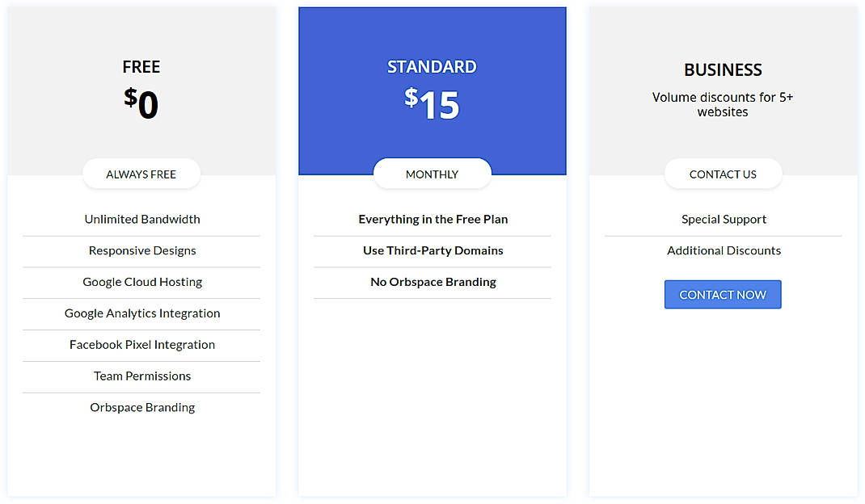Click the $15 price text

tap(432, 104)
